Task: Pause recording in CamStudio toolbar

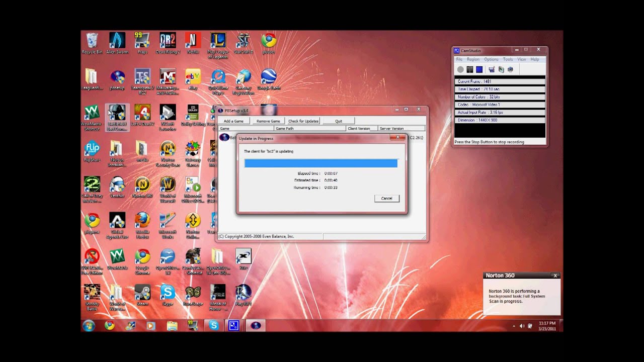Action: click(x=470, y=69)
